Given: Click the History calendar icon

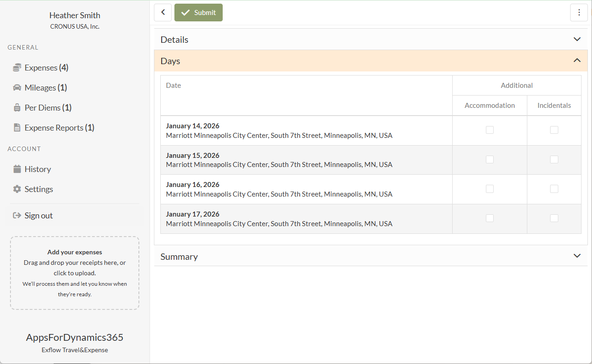Looking at the screenshot, I should tap(17, 169).
